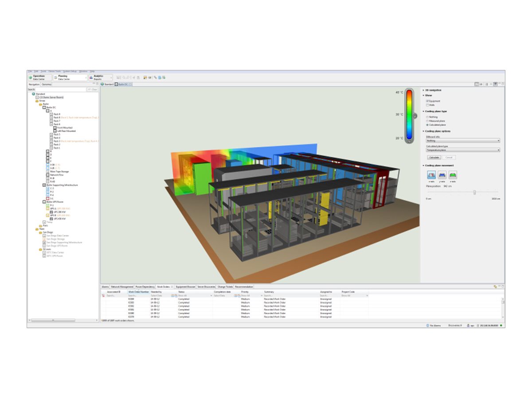The height and width of the screenshot is (399, 532).
Task: Select the y-axis cooling plane movement icon
Action: [x=442, y=175]
